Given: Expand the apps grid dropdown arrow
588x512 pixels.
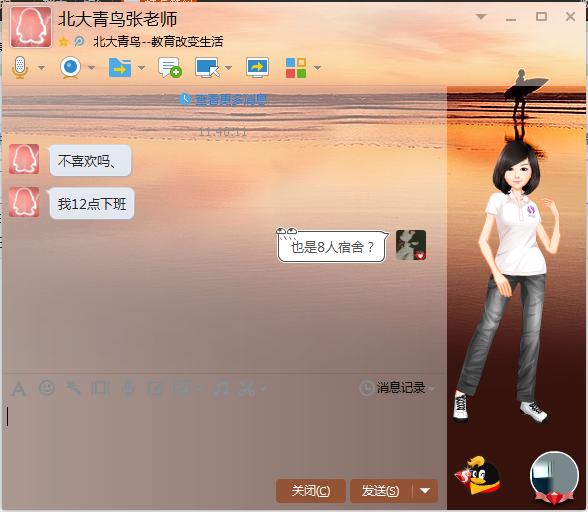Looking at the screenshot, I should pyautogui.click(x=317, y=68).
